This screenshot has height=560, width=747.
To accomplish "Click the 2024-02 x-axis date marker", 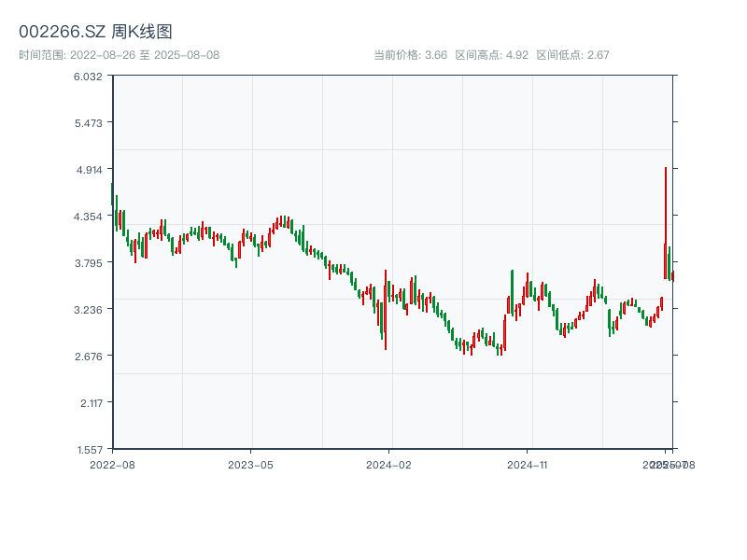I will pos(388,464).
